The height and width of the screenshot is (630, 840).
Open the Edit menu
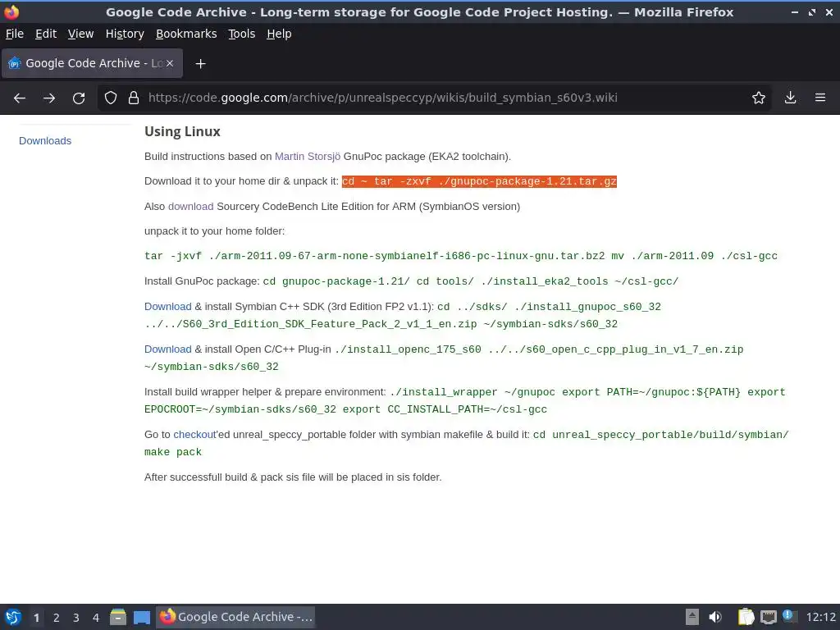[46, 34]
